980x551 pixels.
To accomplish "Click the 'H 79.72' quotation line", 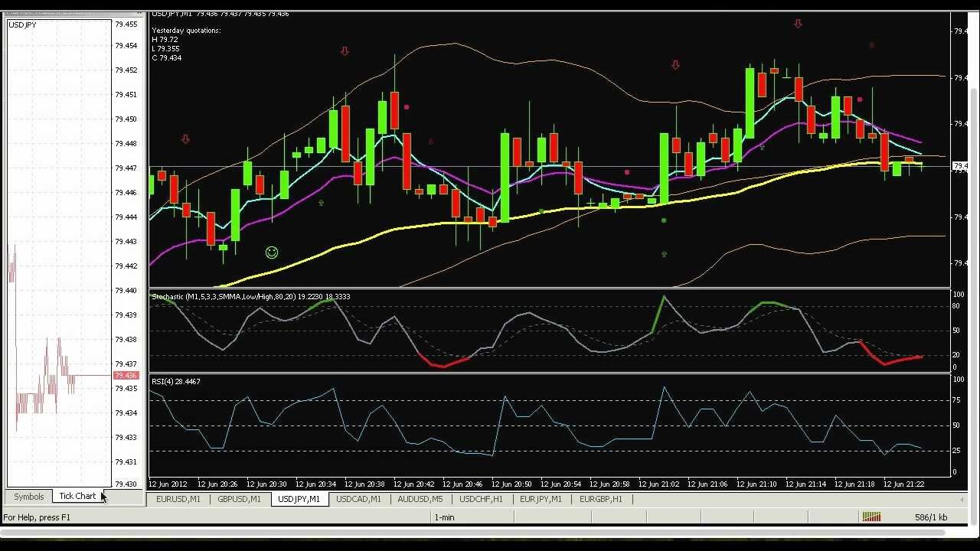I will pyautogui.click(x=165, y=40).
